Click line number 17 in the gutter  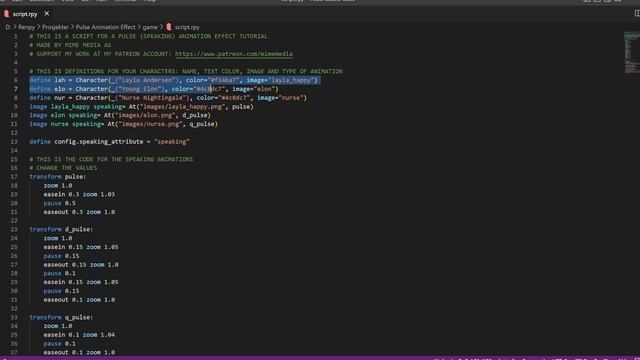[14, 177]
